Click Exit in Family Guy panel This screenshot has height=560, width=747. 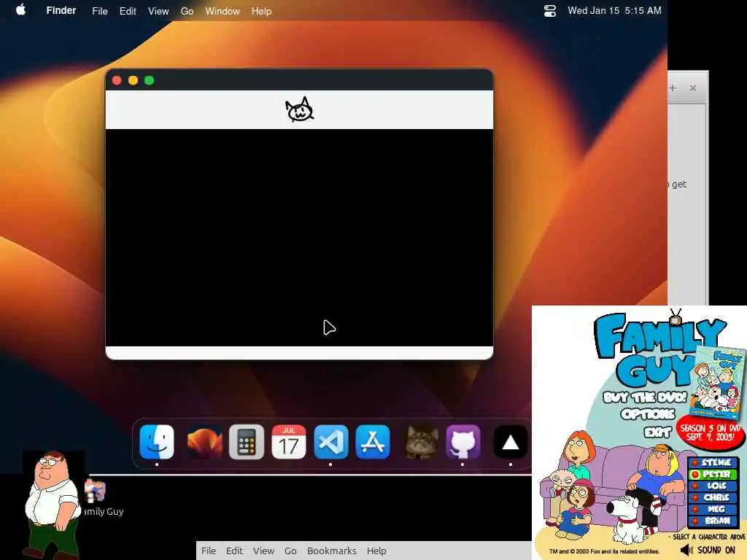click(657, 432)
